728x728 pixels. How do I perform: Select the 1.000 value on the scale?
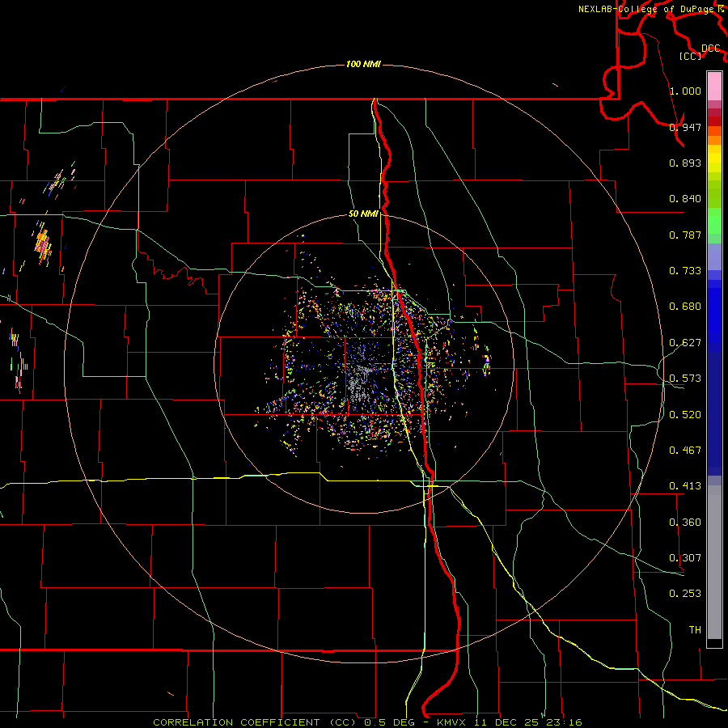(685, 91)
